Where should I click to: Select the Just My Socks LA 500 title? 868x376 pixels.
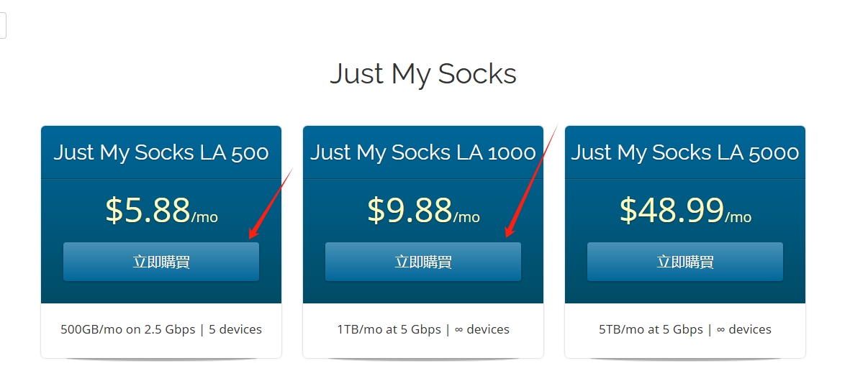161,152
